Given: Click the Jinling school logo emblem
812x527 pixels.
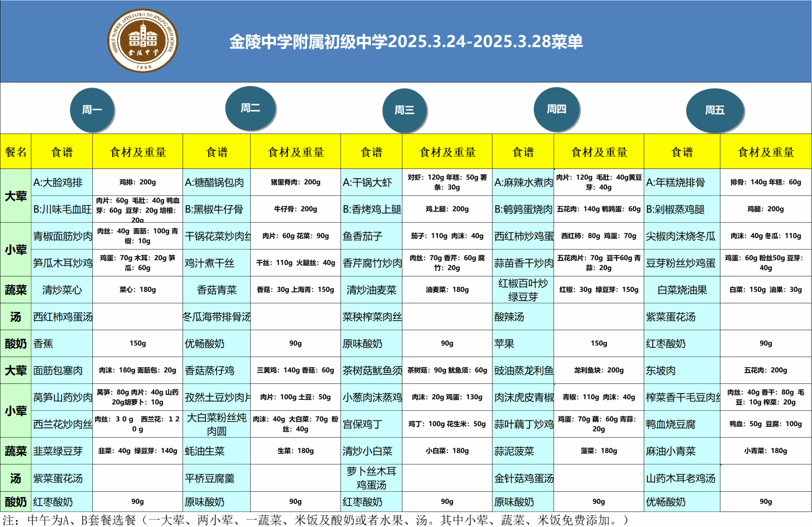Looking at the screenshot, I should [143, 41].
